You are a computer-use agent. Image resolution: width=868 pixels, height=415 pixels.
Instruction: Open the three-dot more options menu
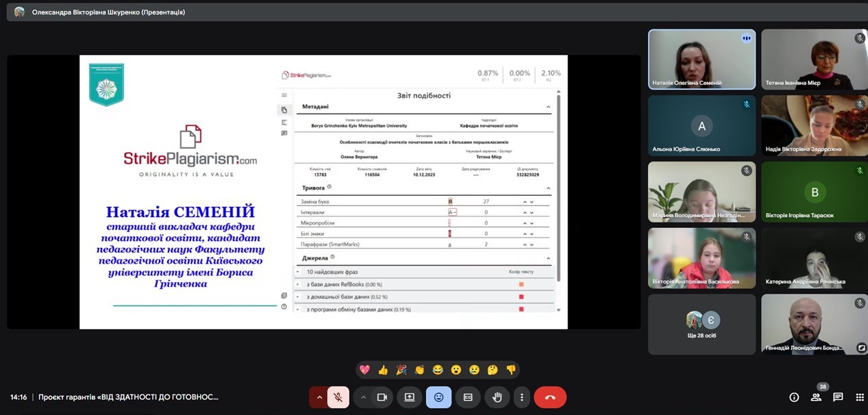pos(521,397)
